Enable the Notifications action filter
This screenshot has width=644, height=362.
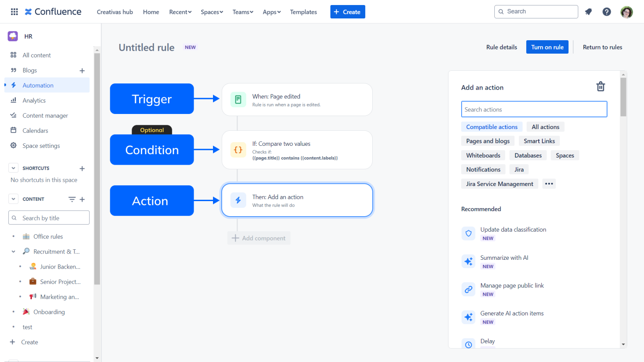click(x=483, y=169)
